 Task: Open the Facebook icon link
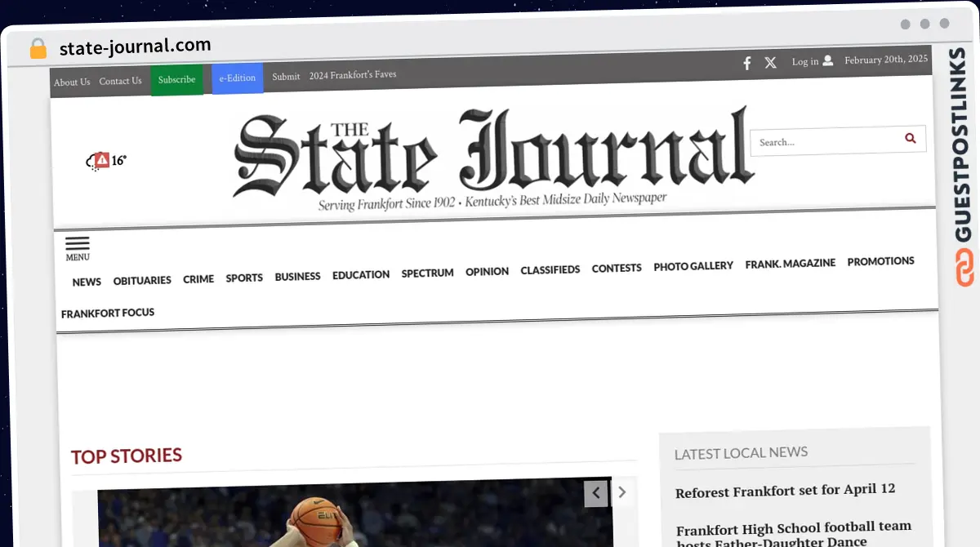pos(746,63)
